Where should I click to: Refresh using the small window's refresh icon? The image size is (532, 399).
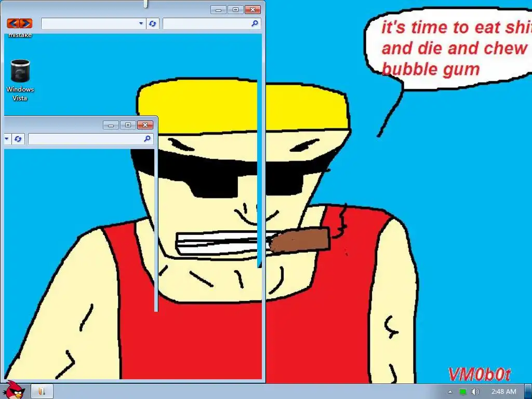click(x=18, y=139)
